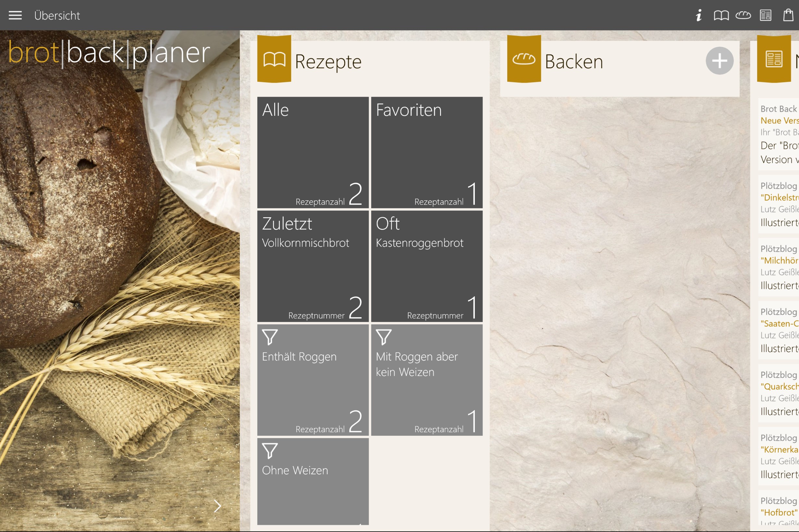Open the shopping bag icon in the toolbar
Image resolution: width=799 pixels, height=532 pixels.
(788, 15)
